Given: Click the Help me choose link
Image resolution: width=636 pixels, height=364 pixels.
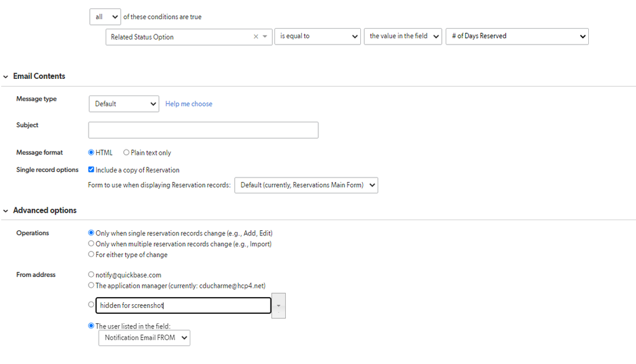Looking at the screenshot, I should click(x=188, y=104).
